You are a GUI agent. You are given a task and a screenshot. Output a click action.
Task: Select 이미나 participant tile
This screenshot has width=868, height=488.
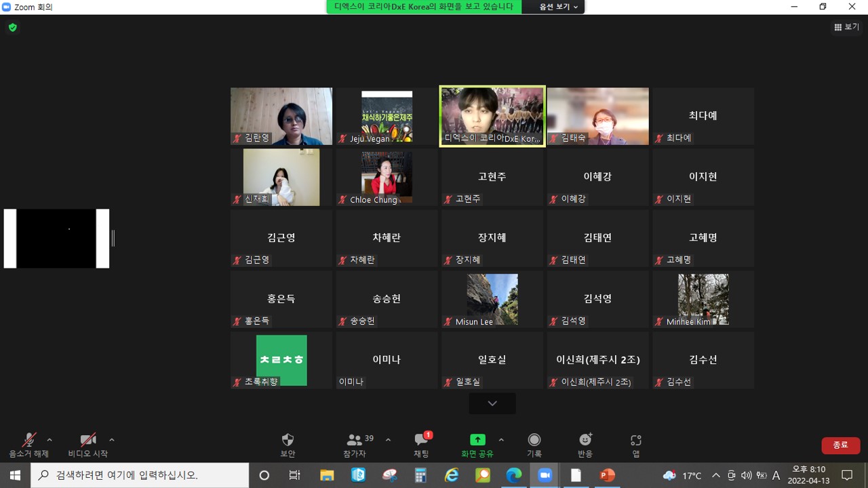pyautogui.click(x=387, y=360)
